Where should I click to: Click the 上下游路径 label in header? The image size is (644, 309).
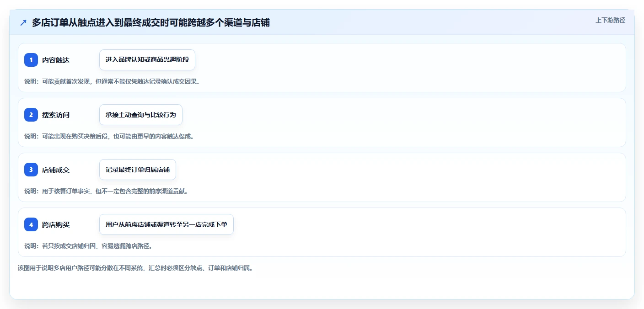pos(610,20)
